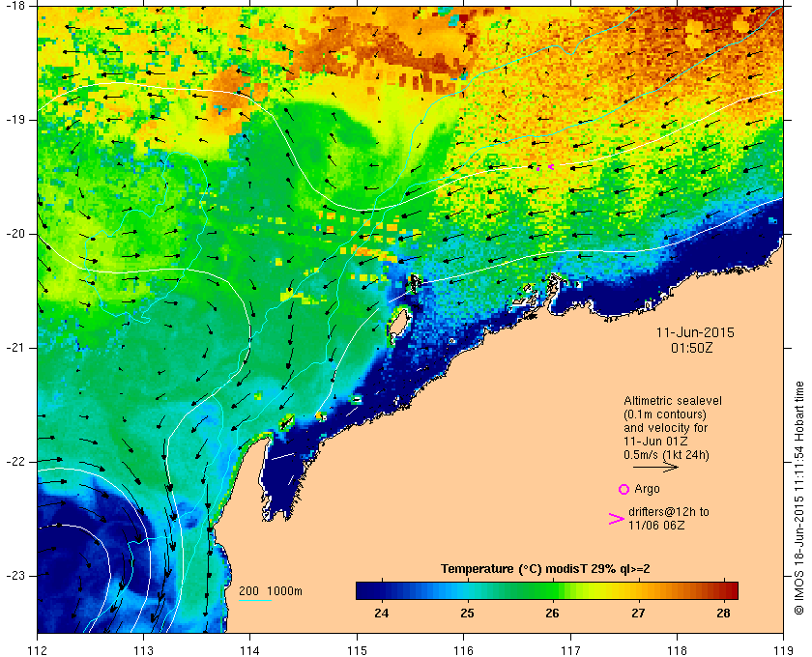Image resolution: width=812 pixels, height=657 pixels.
Task: Click the colorbar at 28 degrees dark red
Action: [723, 590]
